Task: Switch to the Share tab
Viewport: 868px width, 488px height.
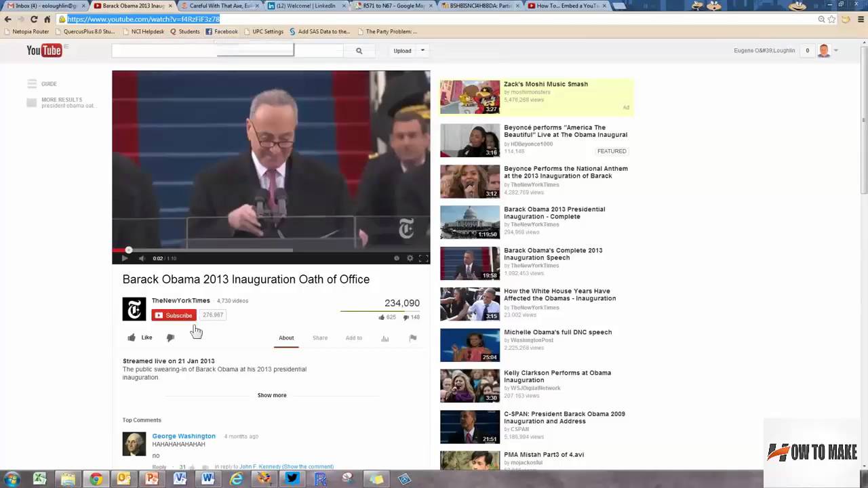Action: (x=320, y=338)
